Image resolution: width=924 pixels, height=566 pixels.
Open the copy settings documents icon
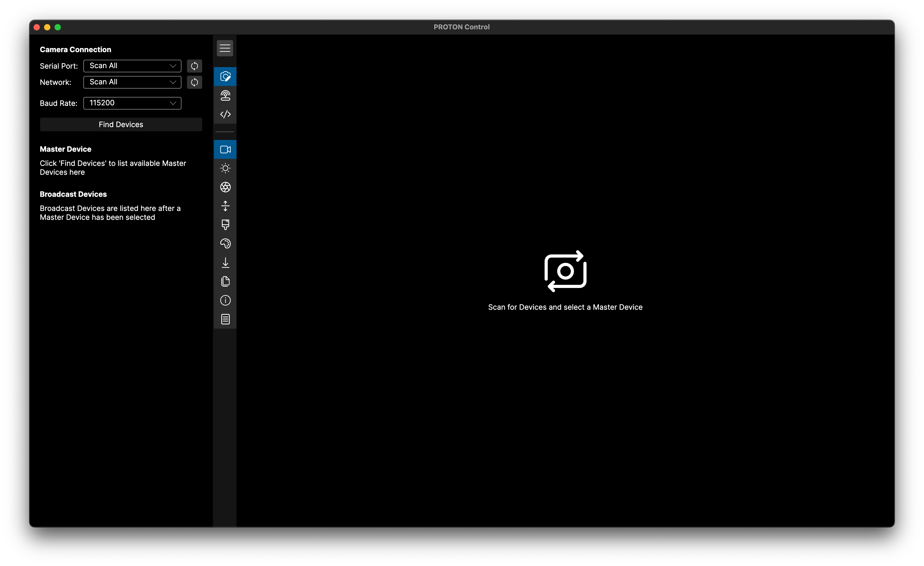coord(225,281)
